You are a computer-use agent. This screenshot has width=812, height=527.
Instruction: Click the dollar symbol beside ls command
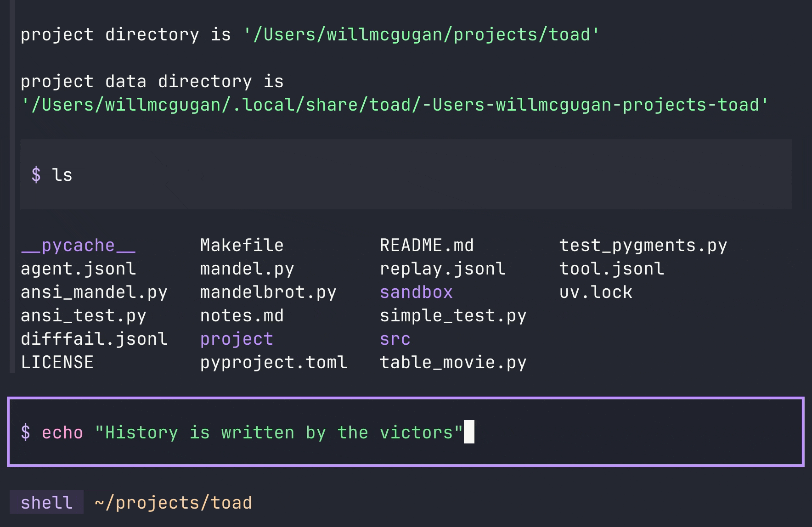coord(36,175)
